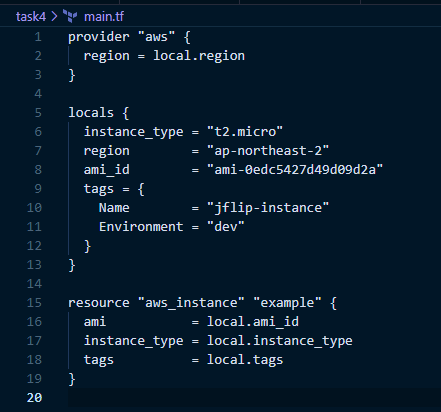Click the empty current line 20 in editor
This screenshot has width=441, height=412.
(x=254, y=398)
